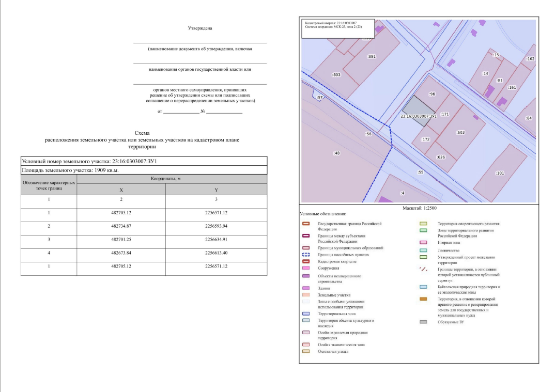Click parcel label :172 on the map

[425, 139]
